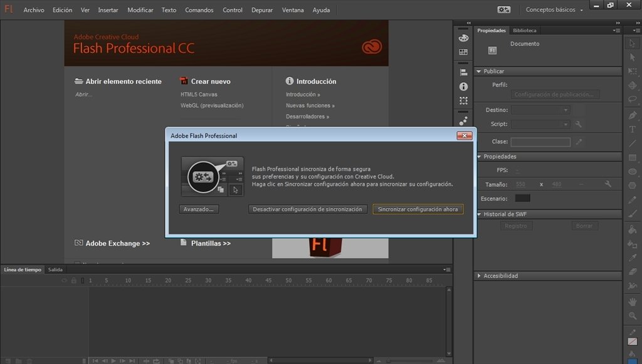
Task: Open the Comandos menu
Action: [x=199, y=10]
